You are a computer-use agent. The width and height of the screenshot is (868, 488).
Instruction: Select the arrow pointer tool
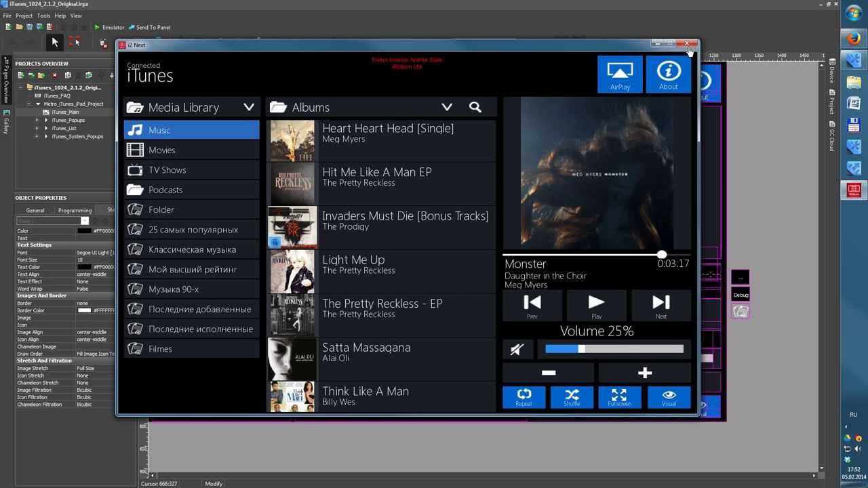pyautogui.click(x=55, y=43)
